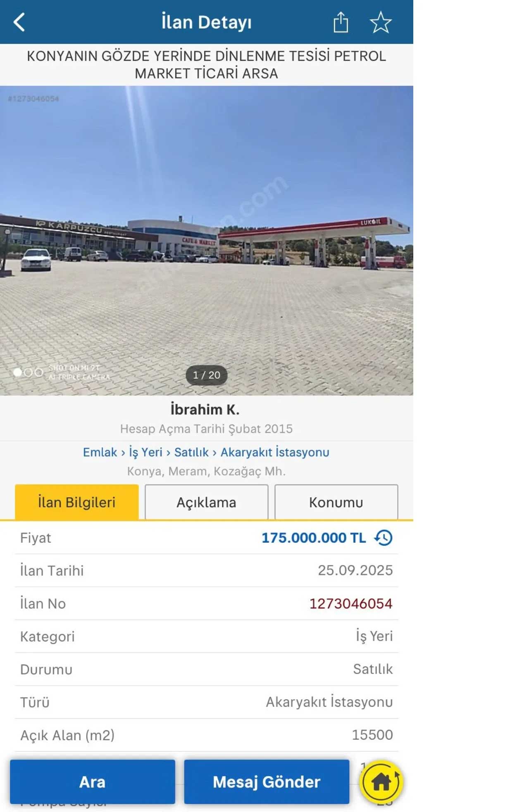
Task: Open the Konumu tab
Action: (336, 502)
